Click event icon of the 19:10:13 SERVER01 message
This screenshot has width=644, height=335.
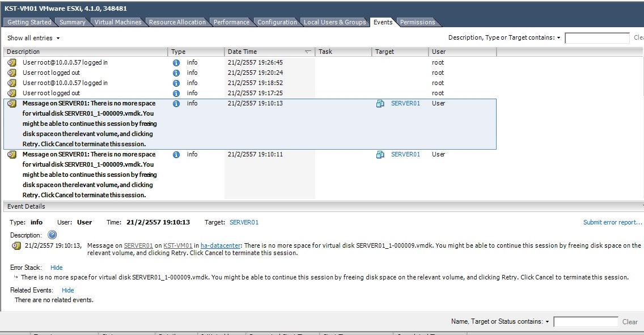[12, 104]
